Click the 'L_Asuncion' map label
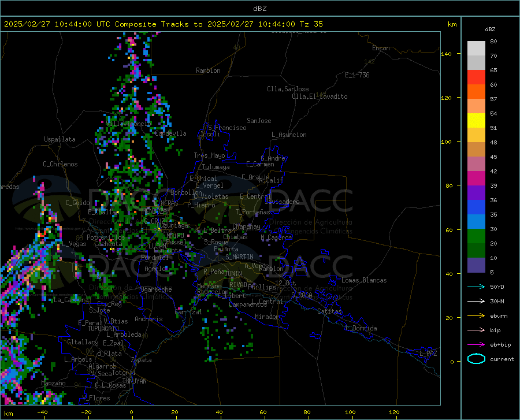The height and width of the screenshot is (420, 520). pyautogui.click(x=289, y=135)
